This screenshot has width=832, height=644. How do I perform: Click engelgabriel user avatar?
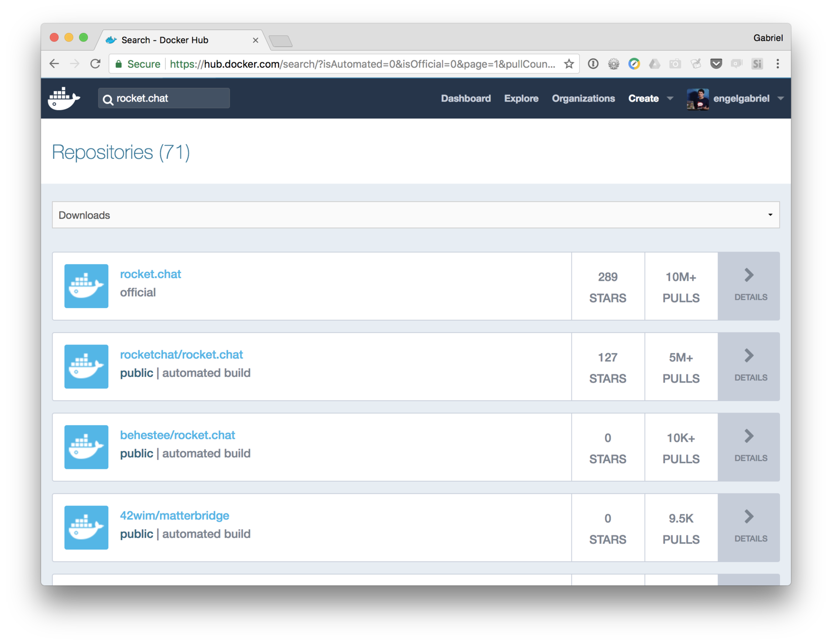697,99
